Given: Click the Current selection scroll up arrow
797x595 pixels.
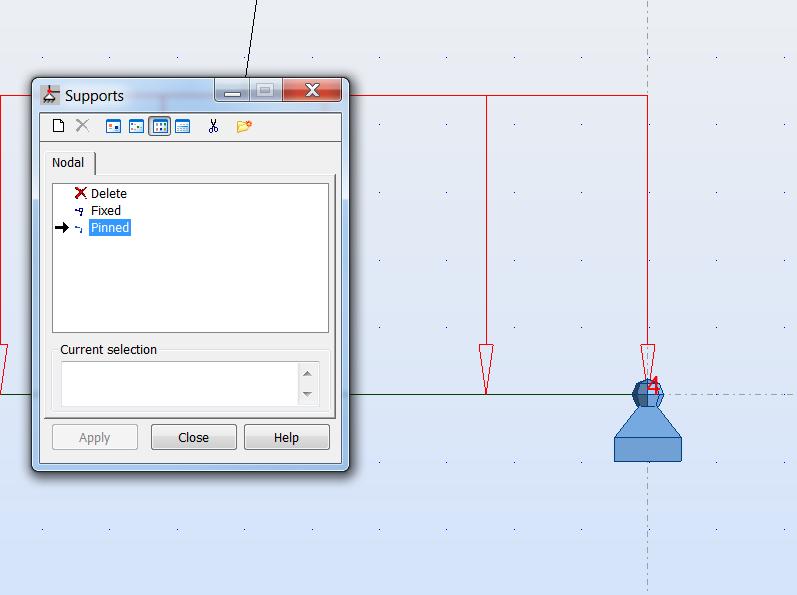Looking at the screenshot, I should [307, 373].
